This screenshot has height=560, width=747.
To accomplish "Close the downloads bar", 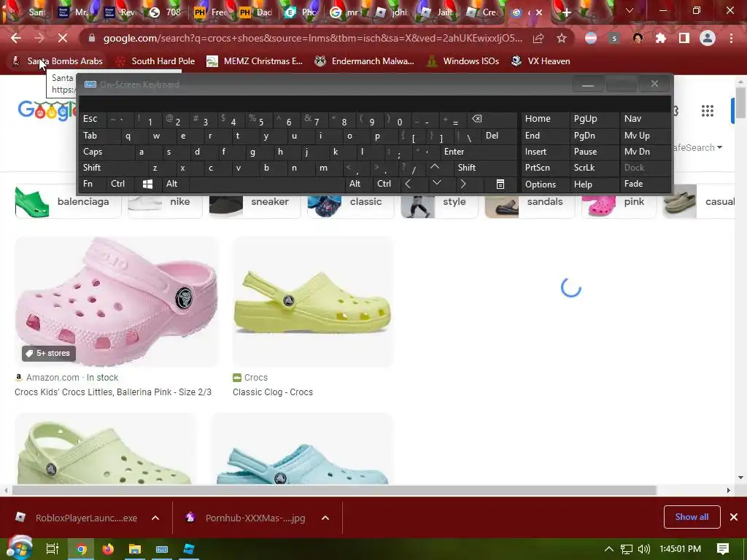I will 734,517.
